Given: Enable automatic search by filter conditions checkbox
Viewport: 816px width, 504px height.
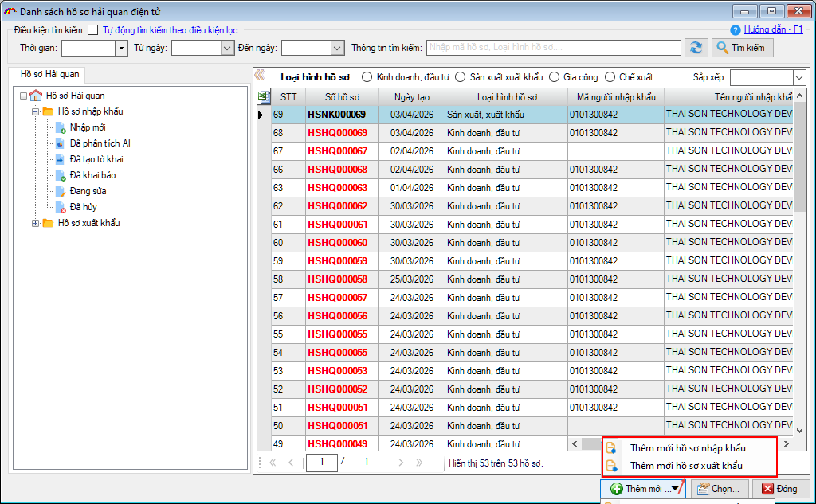Looking at the screenshot, I should [x=93, y=30].
